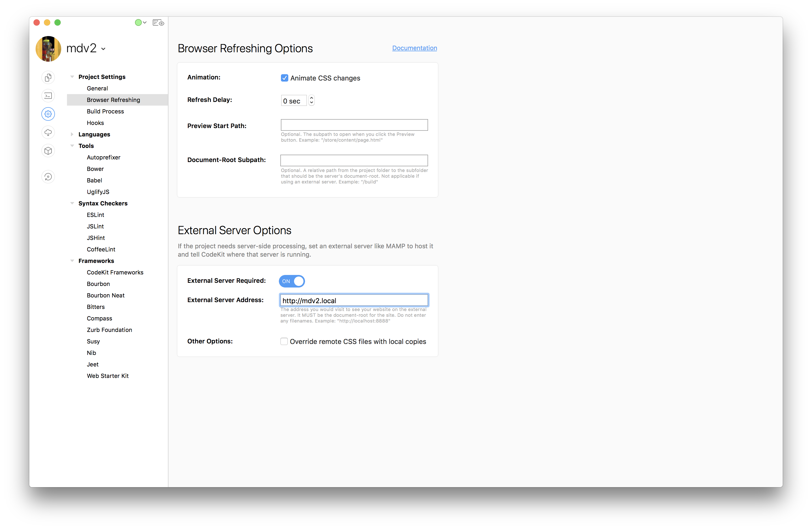
Task: Click the red window close button
Action: pos(37,22)
